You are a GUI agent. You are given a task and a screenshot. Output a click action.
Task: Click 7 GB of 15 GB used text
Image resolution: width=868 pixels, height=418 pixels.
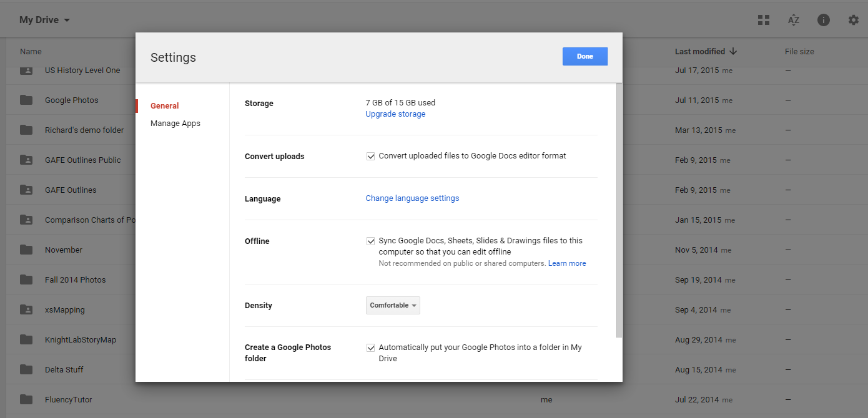pos(400,103)
